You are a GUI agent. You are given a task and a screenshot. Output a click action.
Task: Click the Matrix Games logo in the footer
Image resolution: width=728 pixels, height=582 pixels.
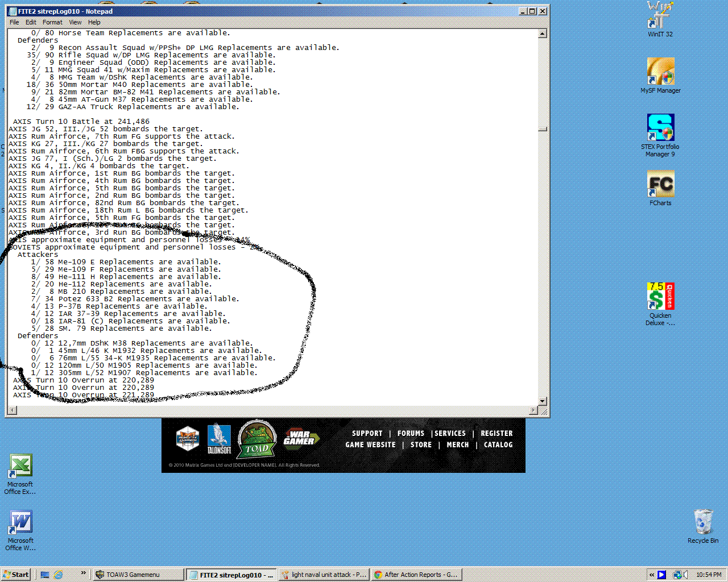pos(188,438)
